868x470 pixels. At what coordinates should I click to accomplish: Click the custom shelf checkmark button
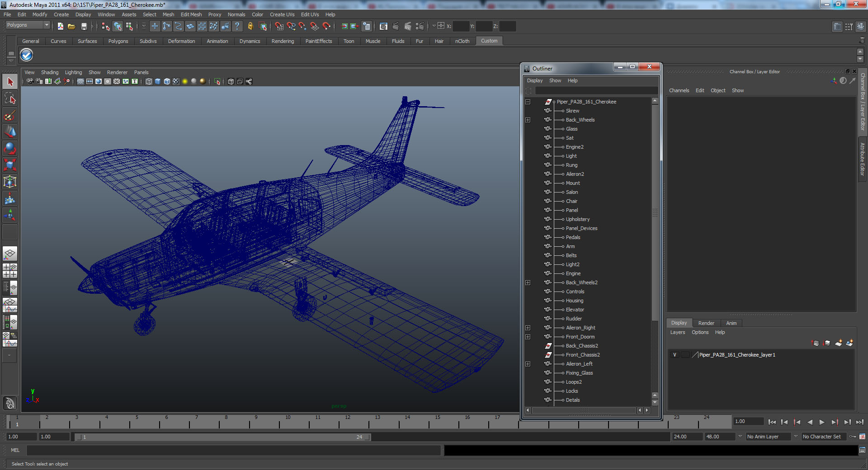point(27,55)
